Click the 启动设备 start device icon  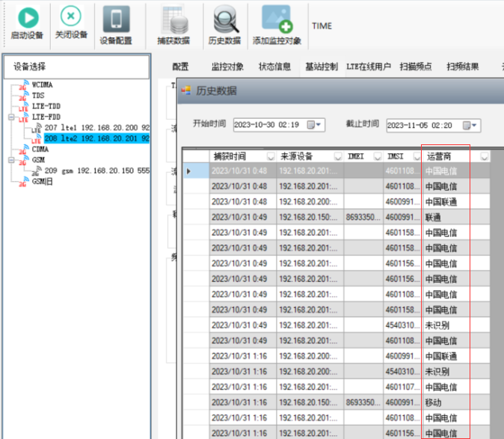(x=27, y=18)
